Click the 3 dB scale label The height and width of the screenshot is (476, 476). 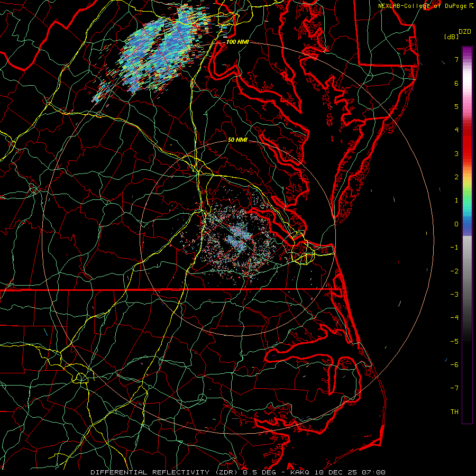point(456,153)
